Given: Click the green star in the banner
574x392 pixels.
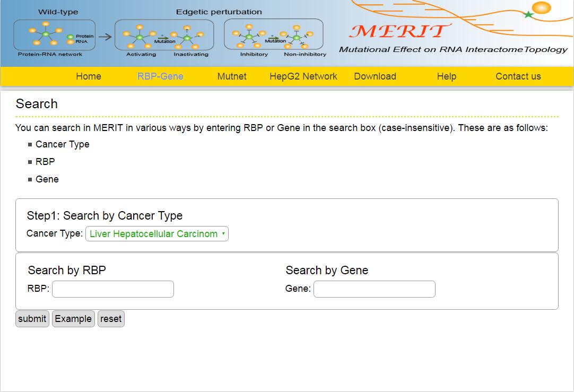Looking at the screenshot, I should (528, 15).
